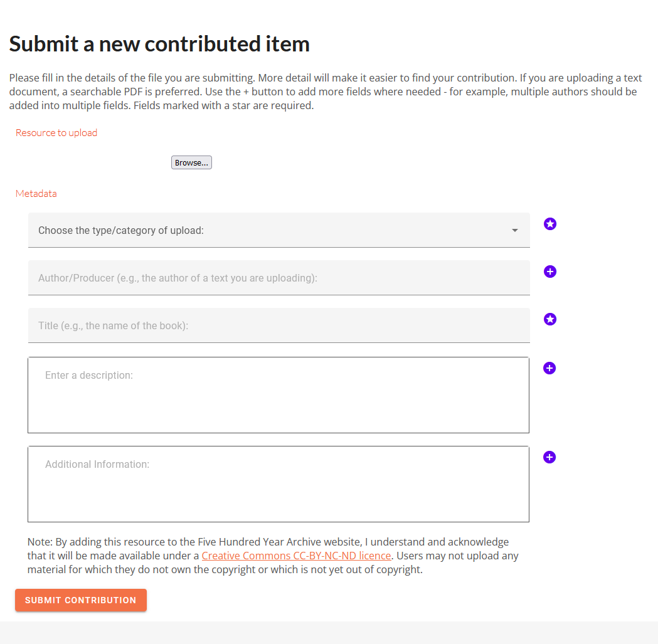Viewport: 658px width, 644px height.
Task: Expand the type/category dropdown arrow
Action: (515, 230)
